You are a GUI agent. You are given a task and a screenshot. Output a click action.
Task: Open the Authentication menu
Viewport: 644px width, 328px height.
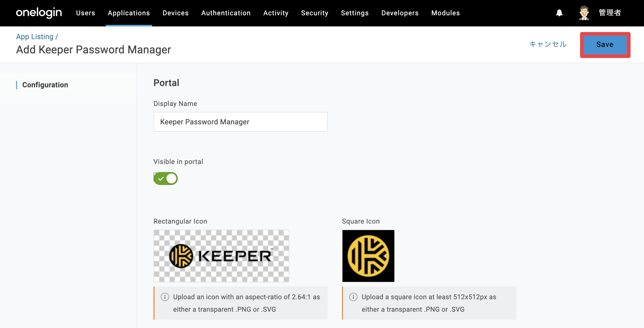tap(226, 13)
